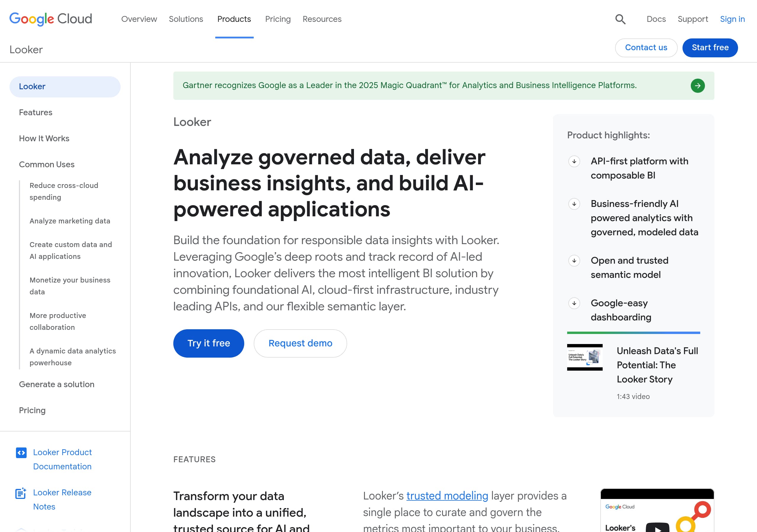The image size is (757, 532).
Task: Expand the Features sidebar section
Action: coord(35,112)
